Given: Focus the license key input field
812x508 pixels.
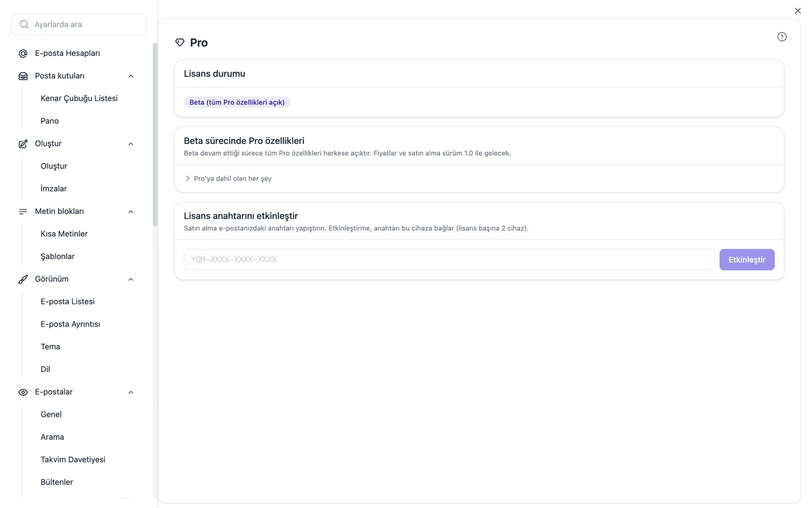Looking at the screenshot, I should pyautogui.click(x=449, y=260).
